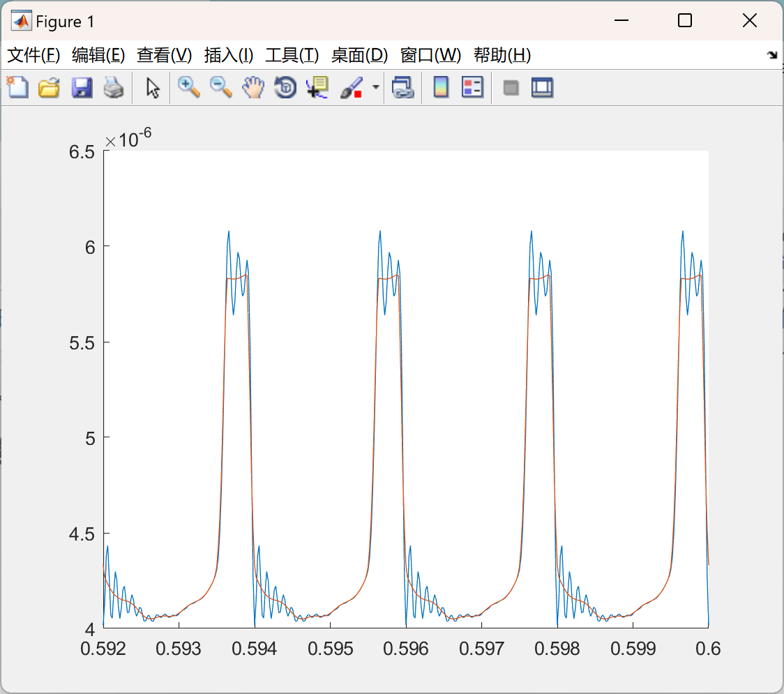Open the 插入(I) menu
784x694 pixels.
point(229,55)
